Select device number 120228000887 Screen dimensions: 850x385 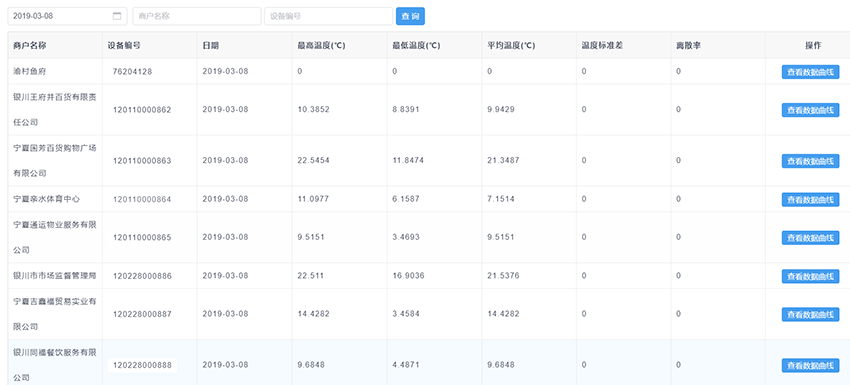pyautogui.click(x=142, y=315)
